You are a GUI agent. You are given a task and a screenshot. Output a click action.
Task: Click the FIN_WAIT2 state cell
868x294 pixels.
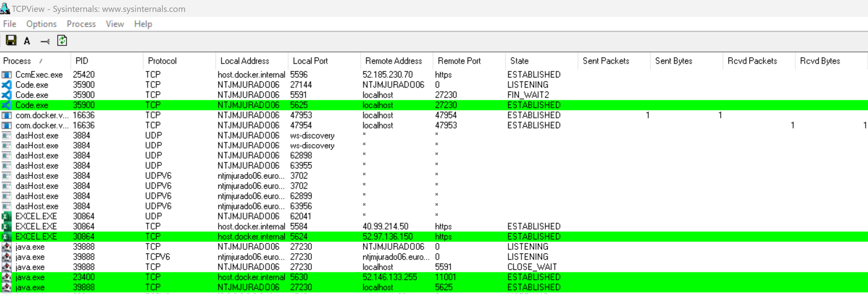528,95
